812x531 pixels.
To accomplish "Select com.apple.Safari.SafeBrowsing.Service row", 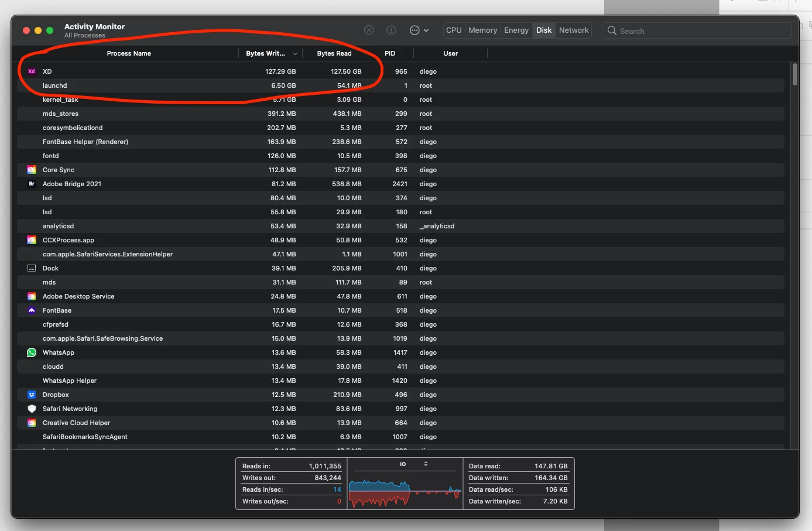I will [401, 338].
